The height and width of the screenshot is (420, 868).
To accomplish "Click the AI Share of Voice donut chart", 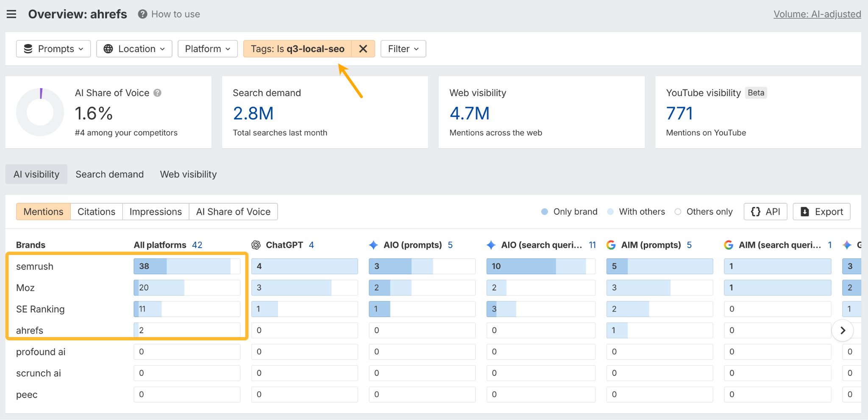I will tap(40, 112).
